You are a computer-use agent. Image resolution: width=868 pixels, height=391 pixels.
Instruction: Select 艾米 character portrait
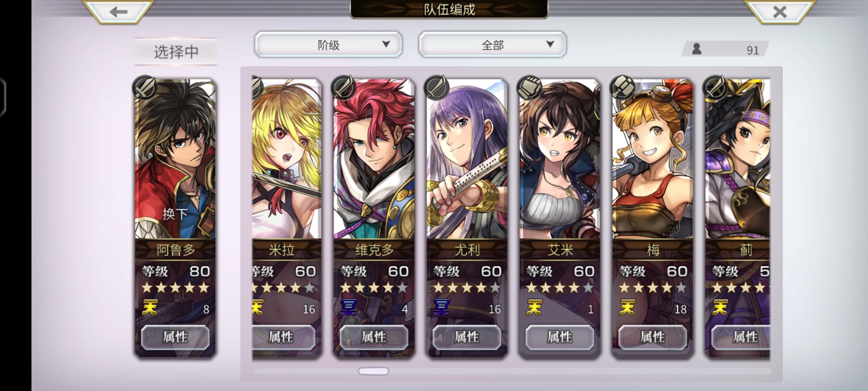[x=560, y=159]
